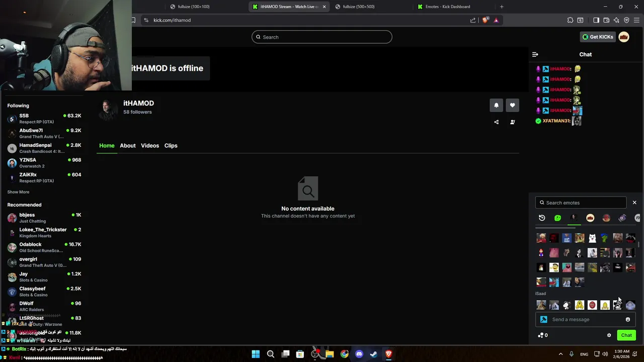Switch to Emotes - Kick Dashboard browser tab
Screen dimensions: 644x362
coord(452,7)
